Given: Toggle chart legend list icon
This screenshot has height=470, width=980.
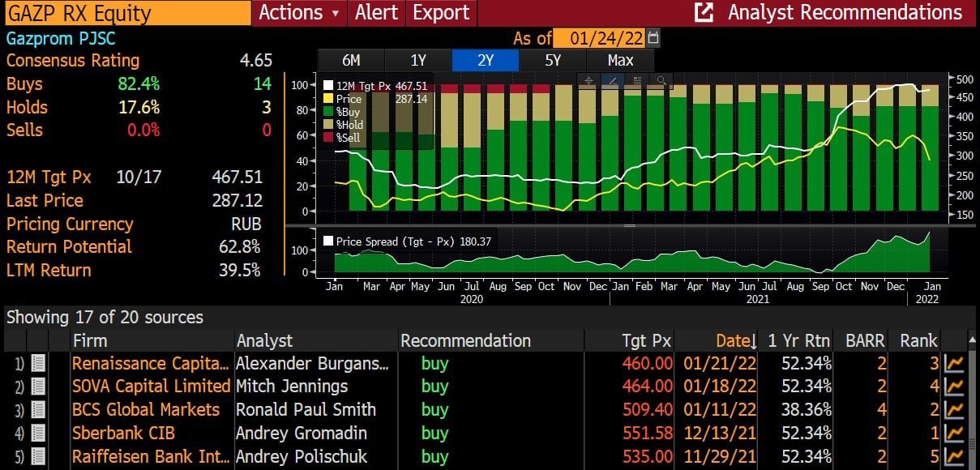Looking at the screenshot, I should coord(637,80).
